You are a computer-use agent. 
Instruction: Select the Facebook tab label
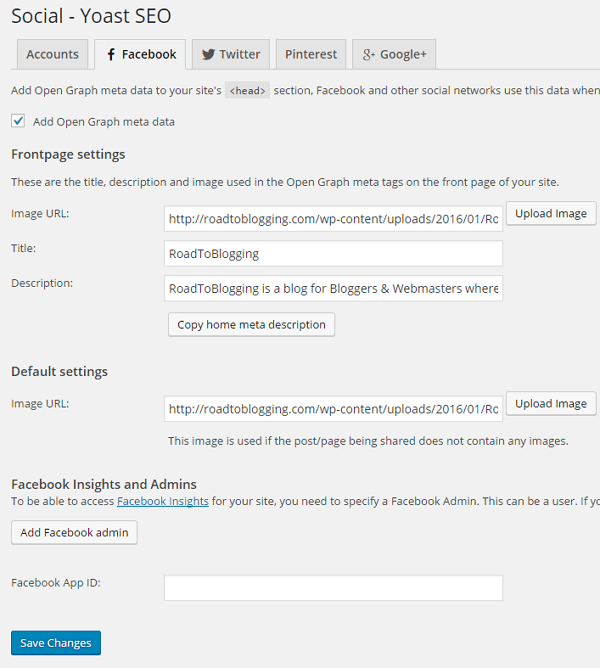pos(149,55)
